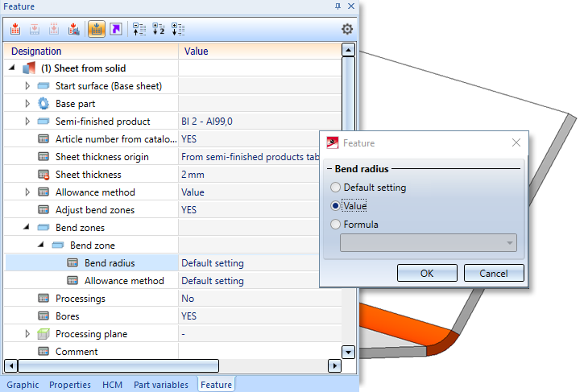Image resolution: width=584 pixels, height=392 pixels.
Task: Click the vertical scrollbar up arrow
Action: coord(348,50)
